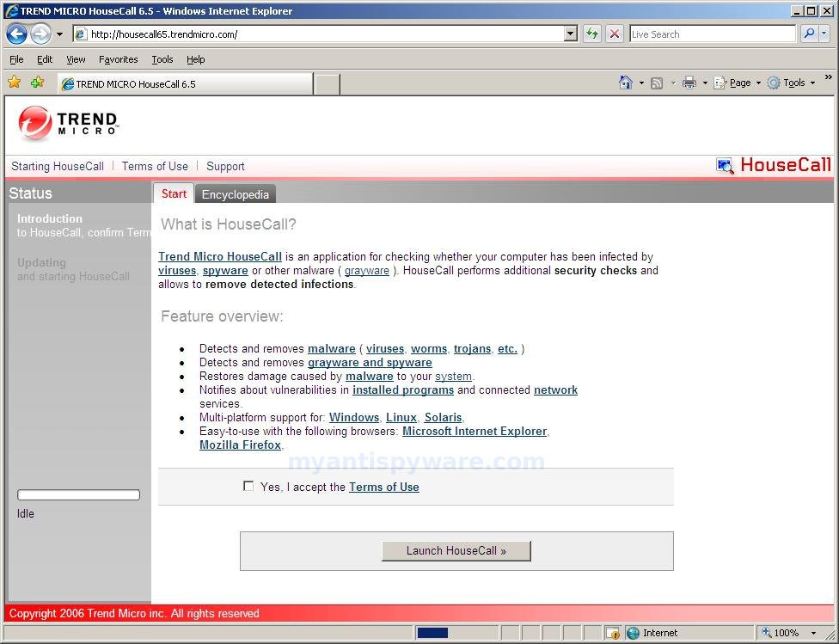Expand the command bar overflow chevron
The image size is (839, 644).
point(829,77)
